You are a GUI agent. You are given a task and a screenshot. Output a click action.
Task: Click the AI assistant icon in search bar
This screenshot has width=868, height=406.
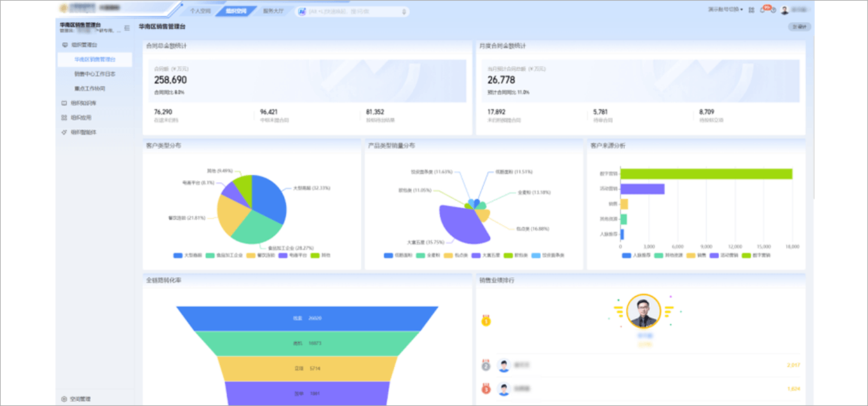[x=302, y=12]
